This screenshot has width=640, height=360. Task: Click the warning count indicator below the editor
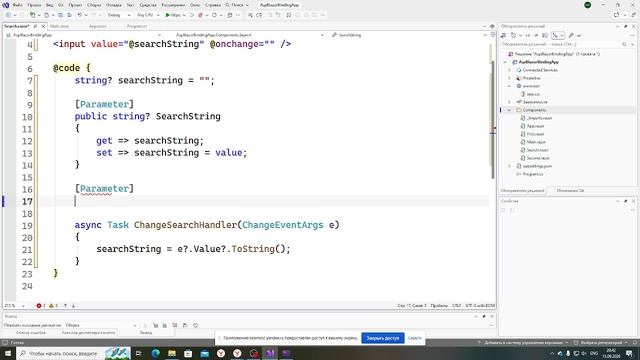[x=53, y=306]
